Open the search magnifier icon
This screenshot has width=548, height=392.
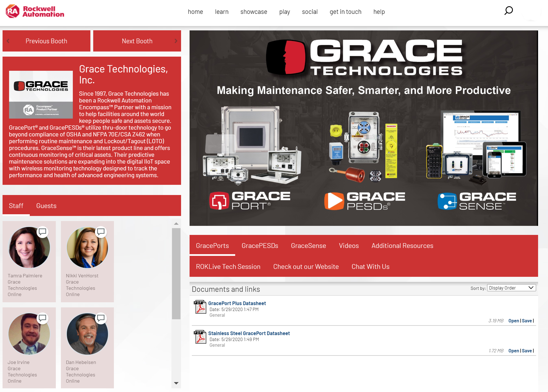point(509,11)
